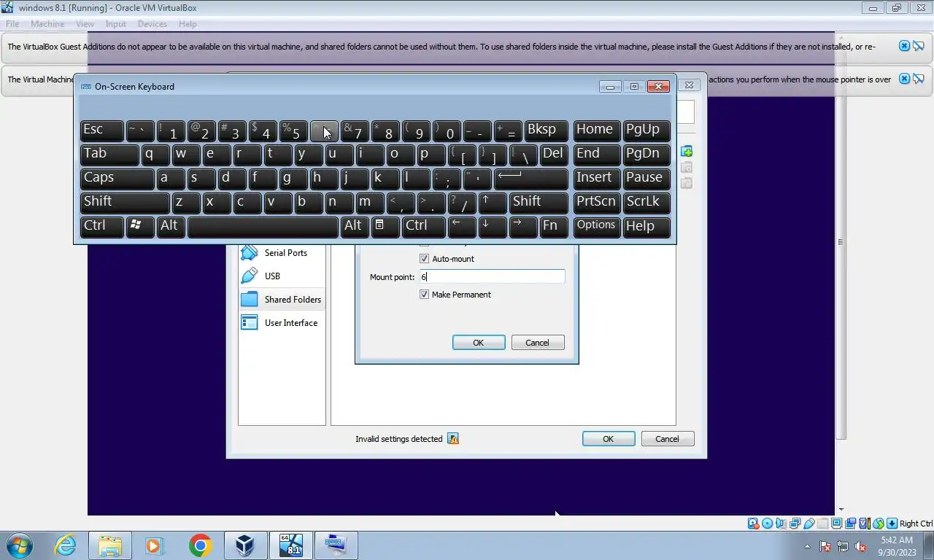The height and width of the screenshot is (560, 934).
Task: Click network adapters icon in VM status bar
Action: [x=795, y=524]
